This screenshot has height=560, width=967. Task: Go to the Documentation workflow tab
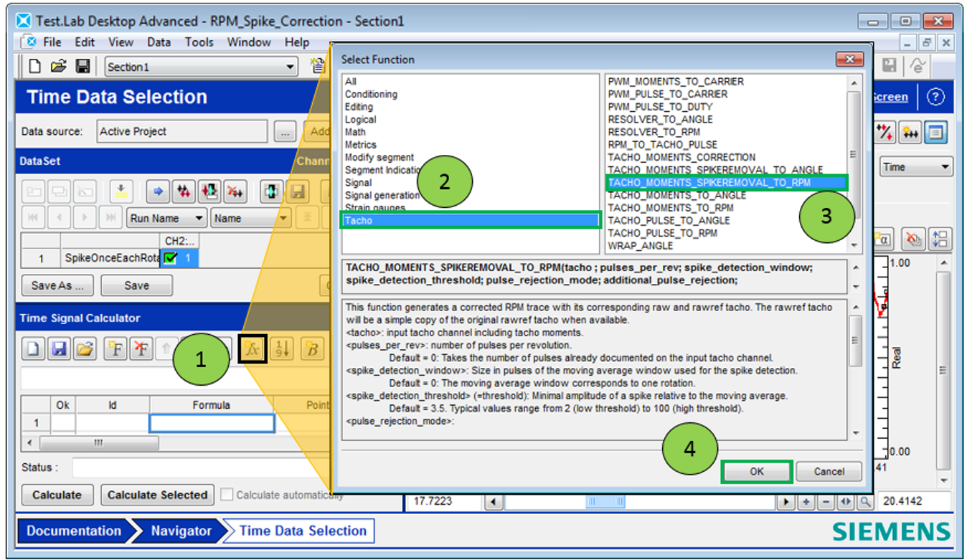(x=74, y=531)
